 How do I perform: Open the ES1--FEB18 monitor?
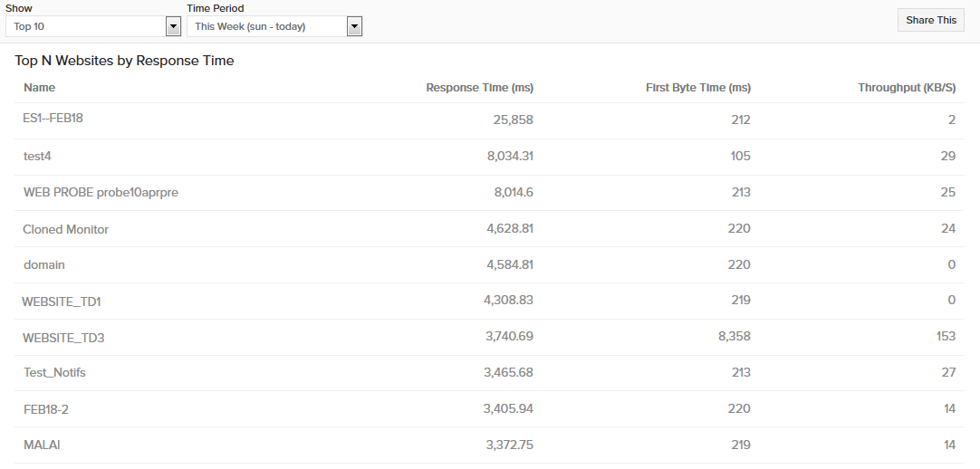click(x=53, y=118)
